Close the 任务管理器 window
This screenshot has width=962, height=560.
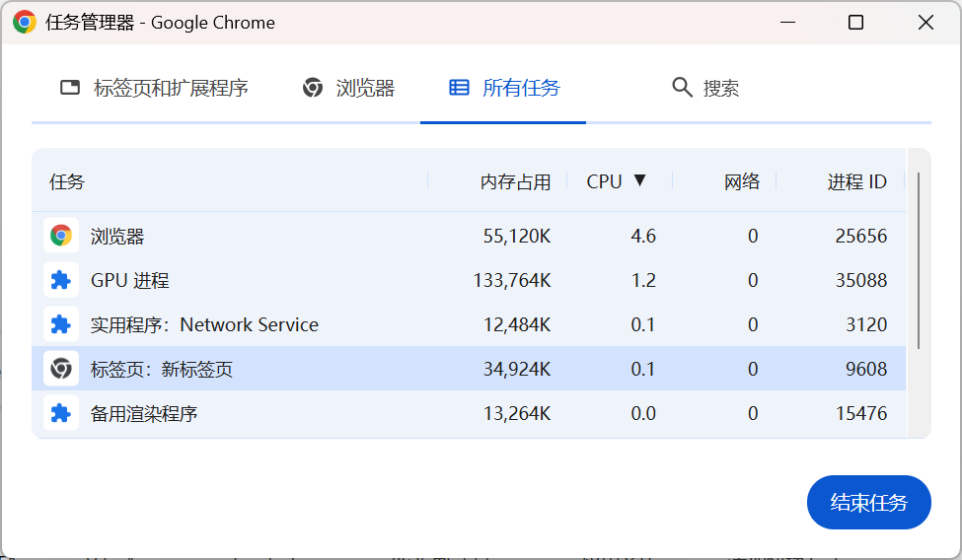(925, 22)
